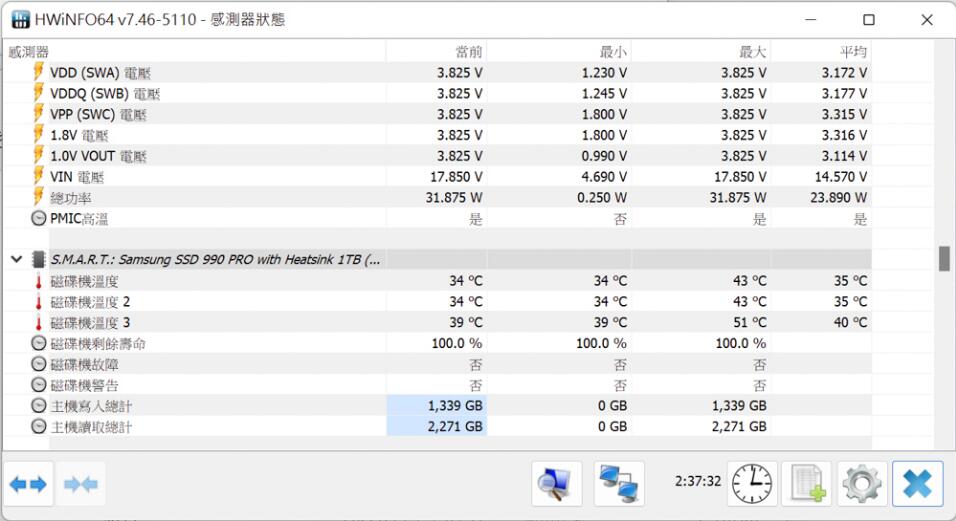Select the VDD (SWA) 電壓 row label
The height and width of the screenshot is (521, 956).
(x=101, y=73)
